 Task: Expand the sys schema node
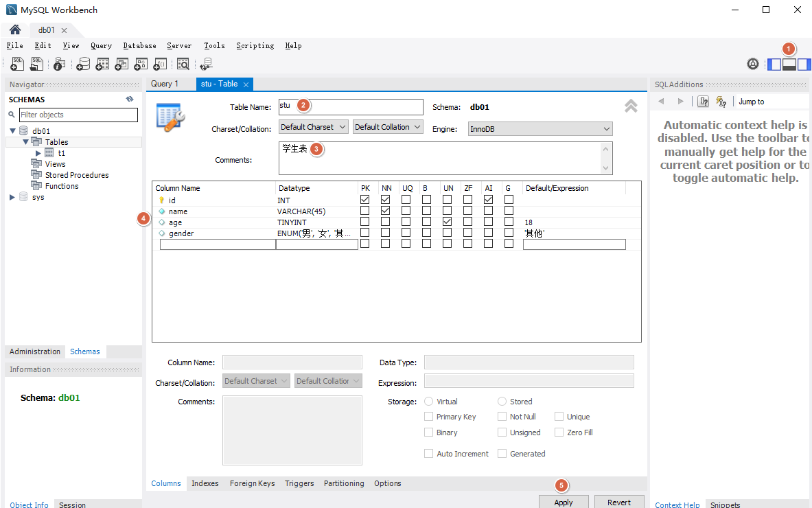12,197
